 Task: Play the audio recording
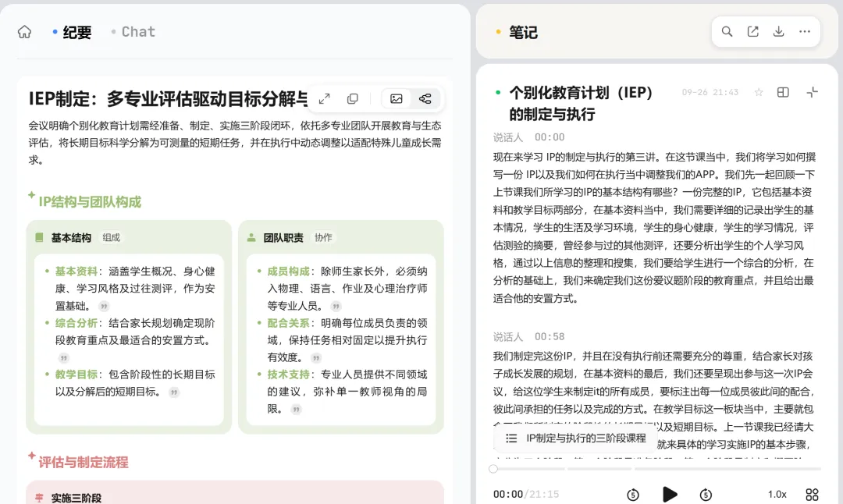[x=670, y=495]
